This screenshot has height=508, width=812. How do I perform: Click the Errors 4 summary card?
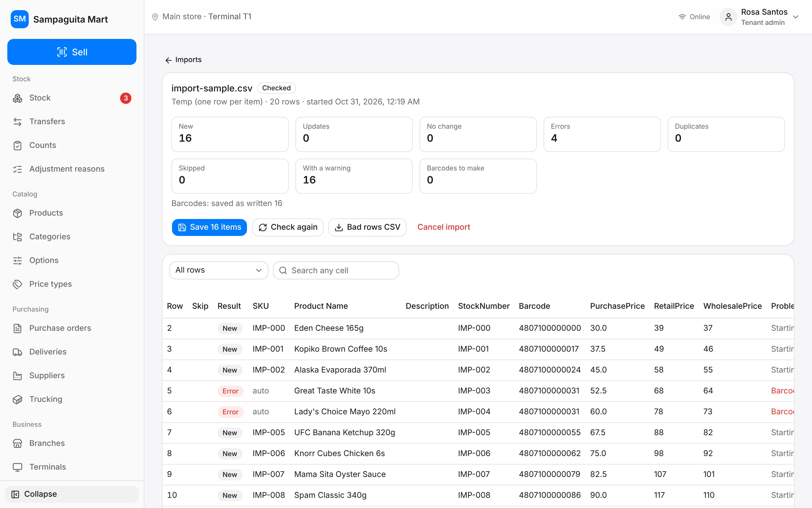[602, 134]
